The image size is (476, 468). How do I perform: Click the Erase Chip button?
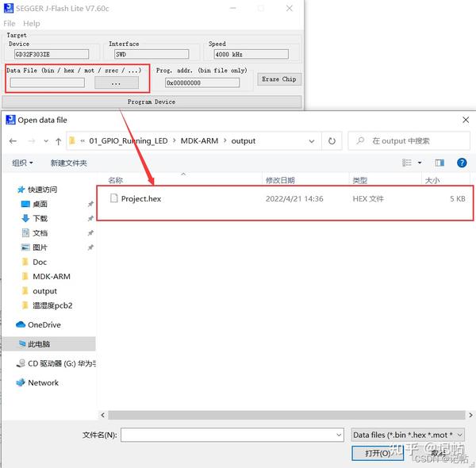tap(279, 79)
